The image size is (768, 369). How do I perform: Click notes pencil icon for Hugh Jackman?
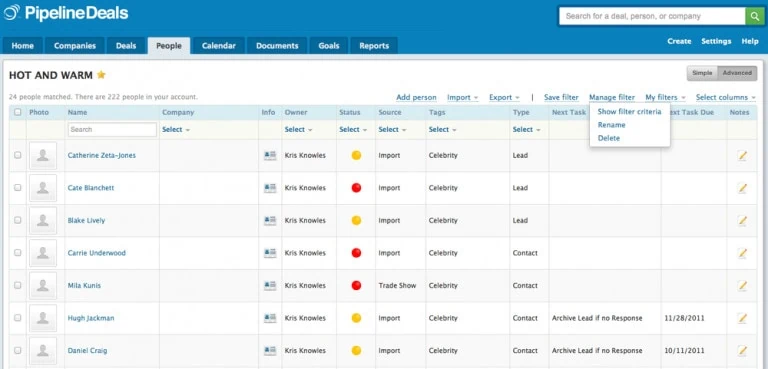(x=743, y=318)
